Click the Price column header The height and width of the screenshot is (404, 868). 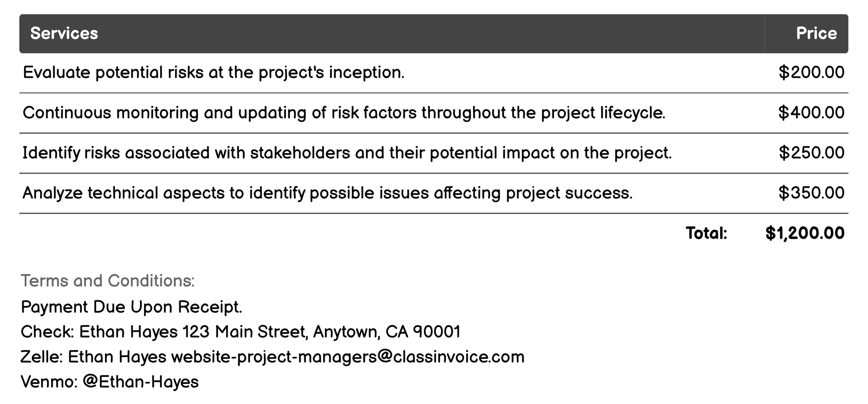pyautogui.click(x=816, y=33)
